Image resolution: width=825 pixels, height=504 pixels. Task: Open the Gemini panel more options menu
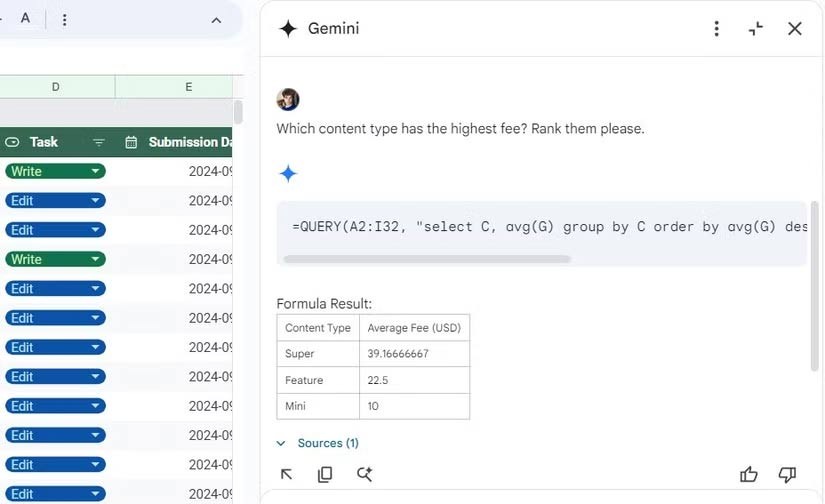pos(716,29)
